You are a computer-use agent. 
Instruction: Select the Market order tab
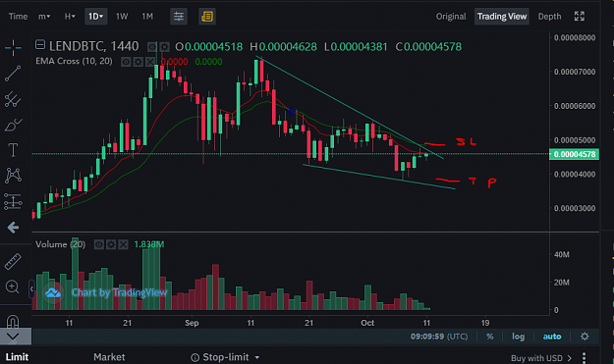[109, 357]
